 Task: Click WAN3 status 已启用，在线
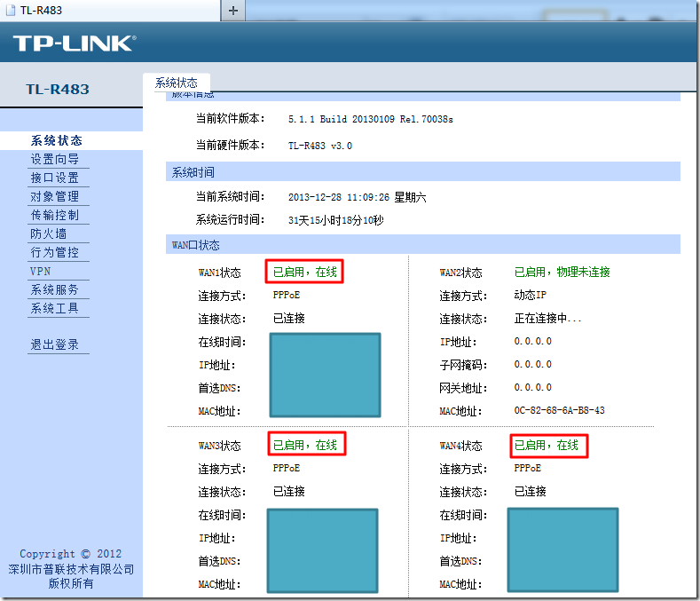(x=304, y=445)
